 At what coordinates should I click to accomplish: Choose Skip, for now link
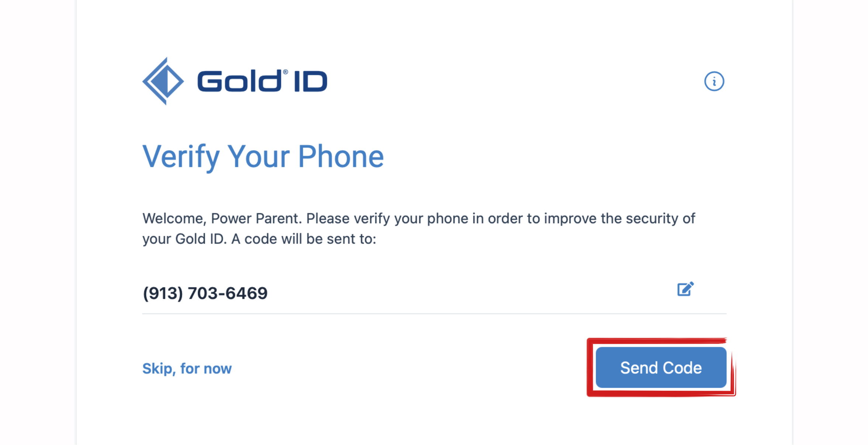click(x=187, y=368)
